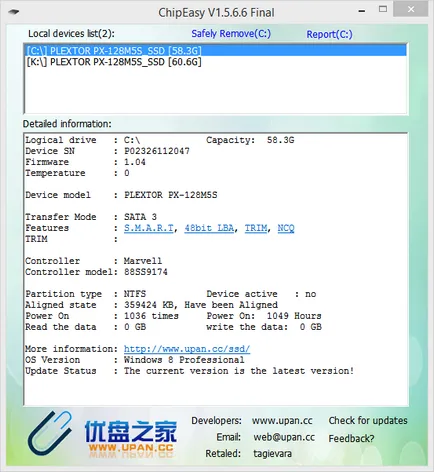Open the http://www.upan.cc/ssd/ link

187,349
